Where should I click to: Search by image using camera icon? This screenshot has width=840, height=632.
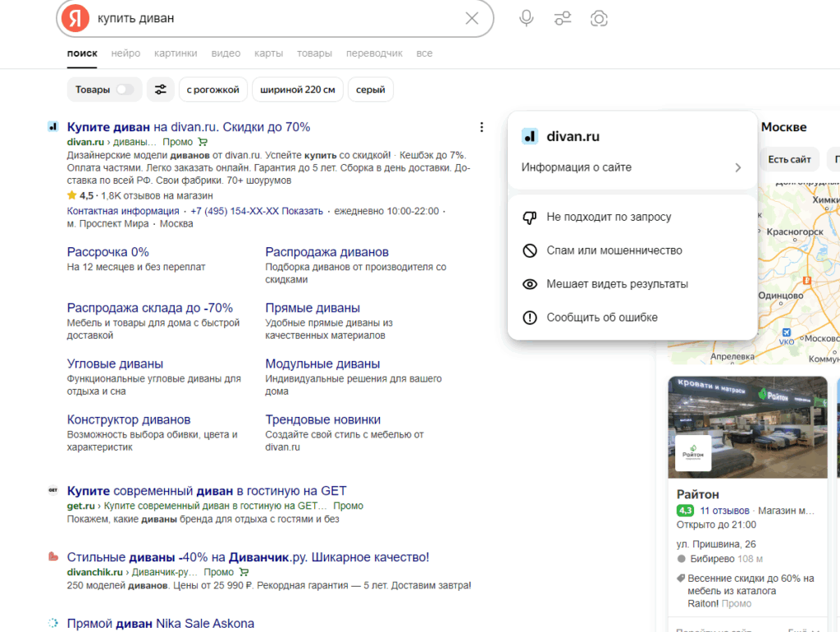(x=599, y=18)
